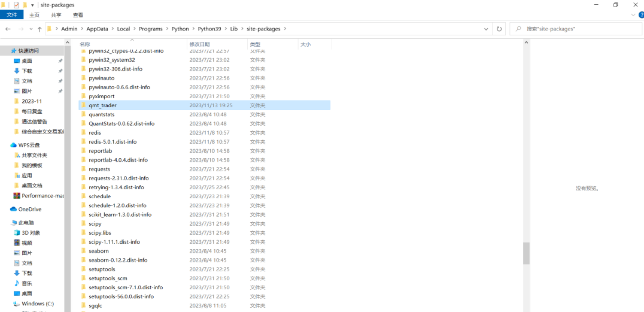Open 下载 under quick access
Viewport: 644px width, 312px height.
(x=27, y=71)
